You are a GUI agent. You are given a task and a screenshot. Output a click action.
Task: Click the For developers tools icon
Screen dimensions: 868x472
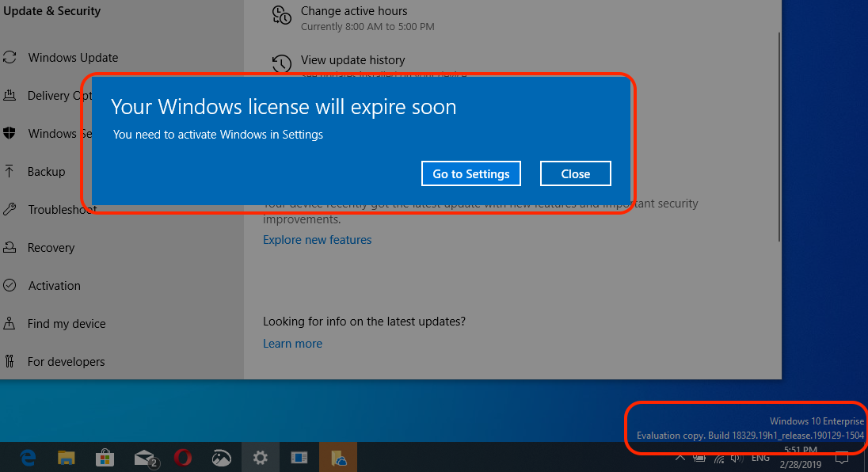click(10, 361)
